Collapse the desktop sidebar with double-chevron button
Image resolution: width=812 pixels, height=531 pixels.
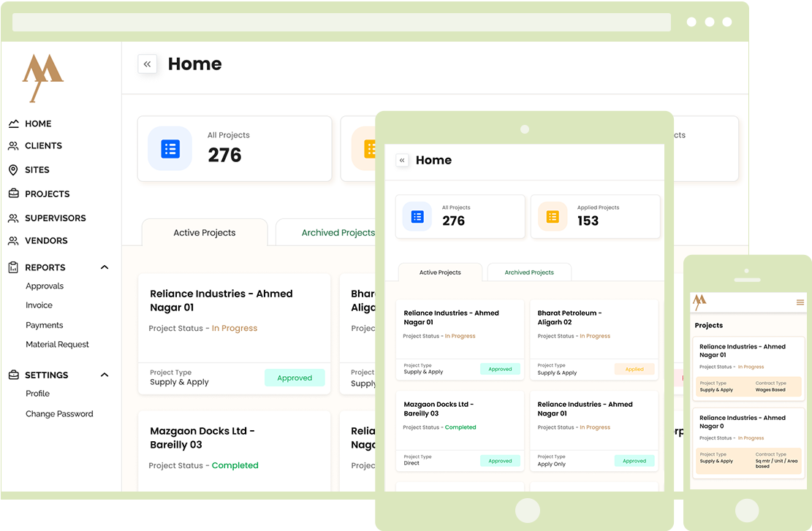[147, 64]
